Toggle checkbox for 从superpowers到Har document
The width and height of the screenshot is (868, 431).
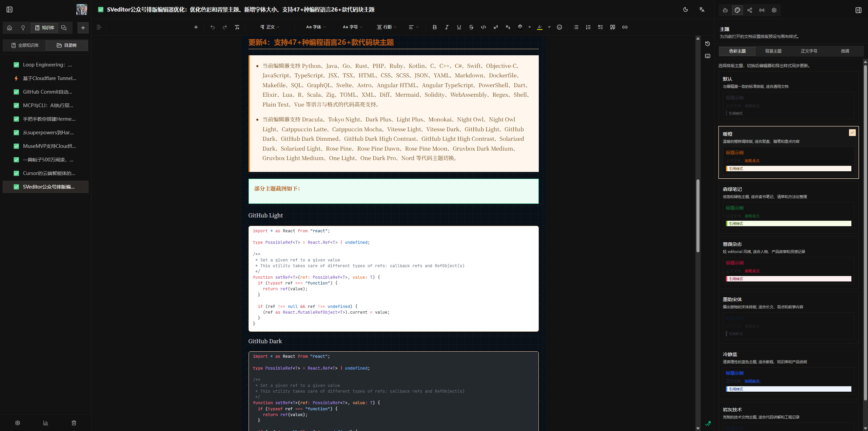pos(16,133)
